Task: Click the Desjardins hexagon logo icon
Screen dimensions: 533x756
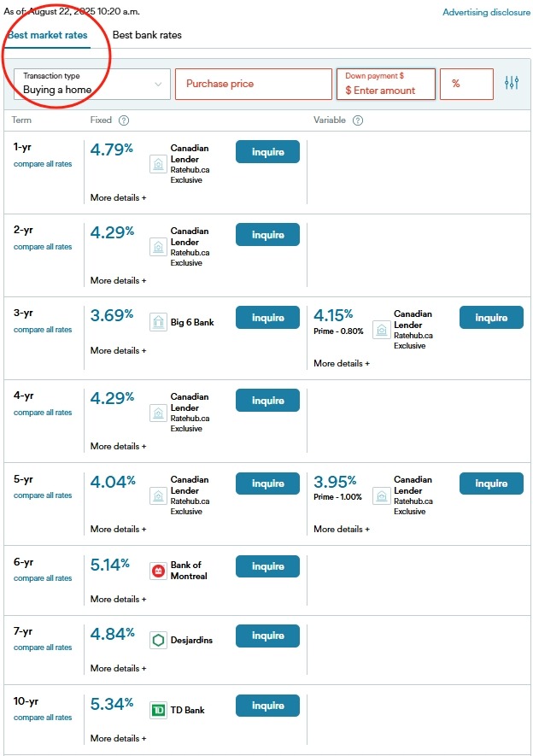Action: click(158, 641)
